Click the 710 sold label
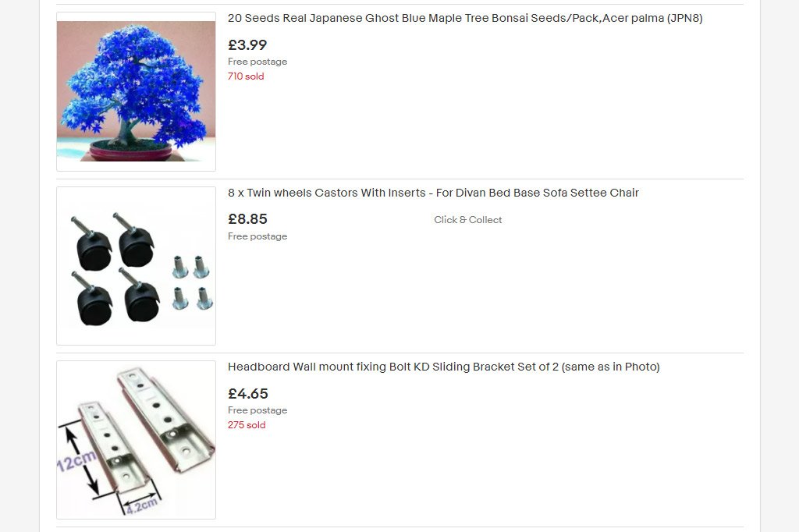 pyautogui.click(x=246, y=76)
